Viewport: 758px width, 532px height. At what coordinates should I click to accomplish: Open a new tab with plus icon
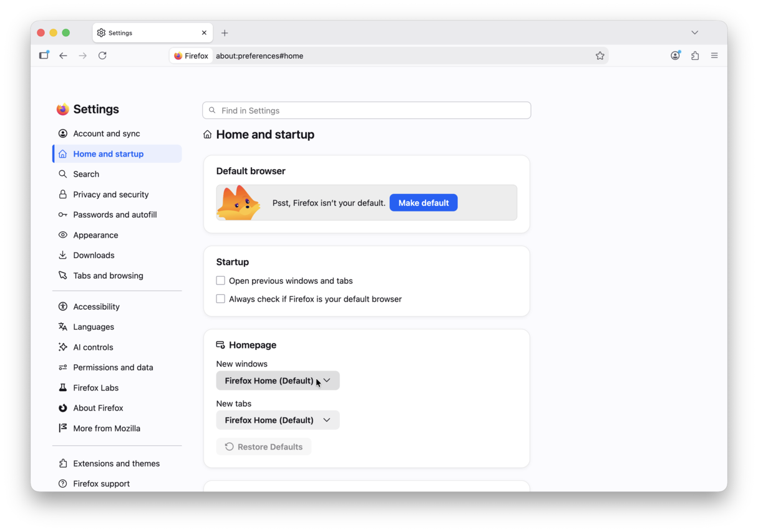(x=225, y=33)
